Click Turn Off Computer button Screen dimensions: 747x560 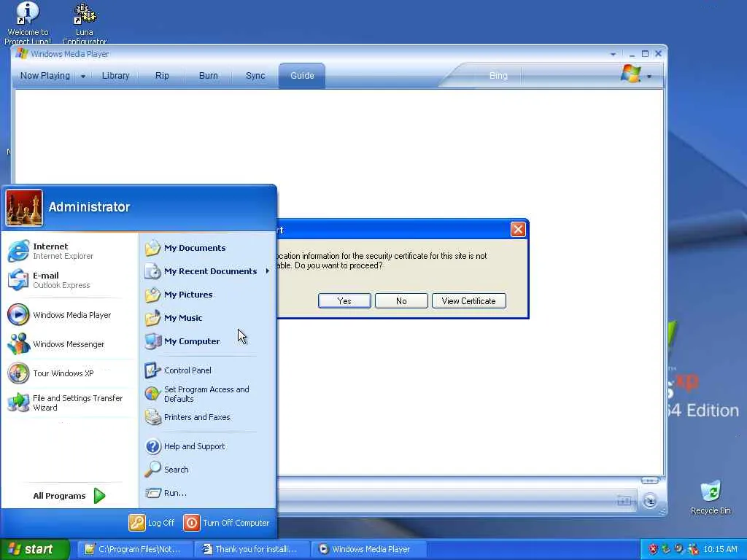click(226, 523)
